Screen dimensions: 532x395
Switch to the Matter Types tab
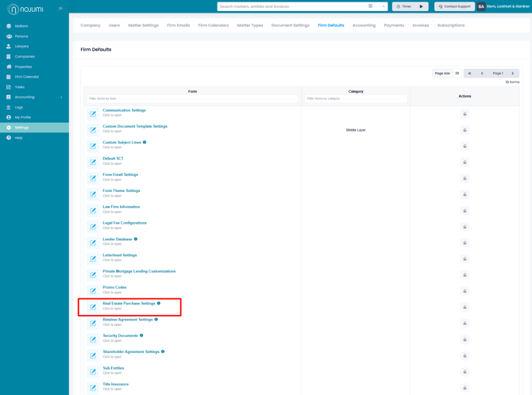pos(250,25)
